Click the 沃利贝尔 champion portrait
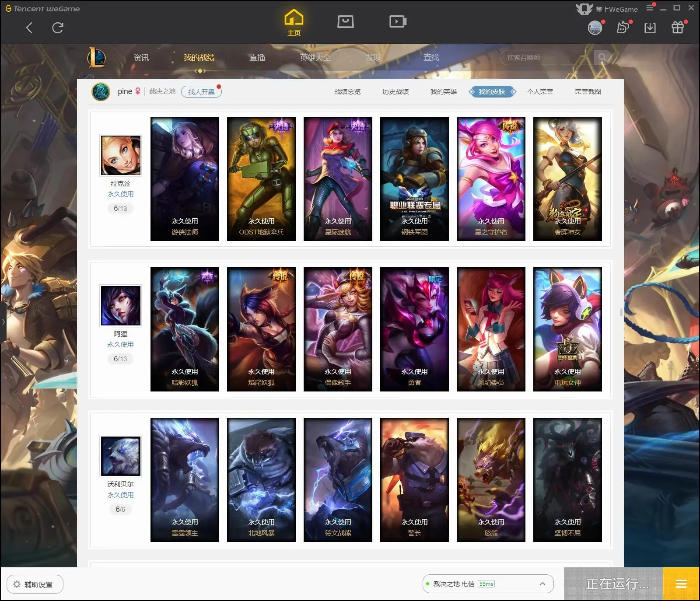This screenshot has height=601, width=700. pos(121,456)
